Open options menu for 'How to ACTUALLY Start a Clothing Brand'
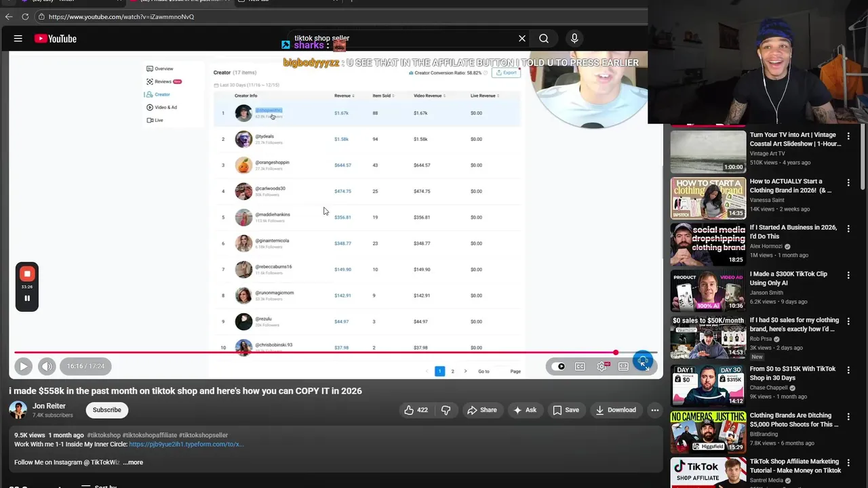Viewport: 868px width, 488px height. pos(848,182)
